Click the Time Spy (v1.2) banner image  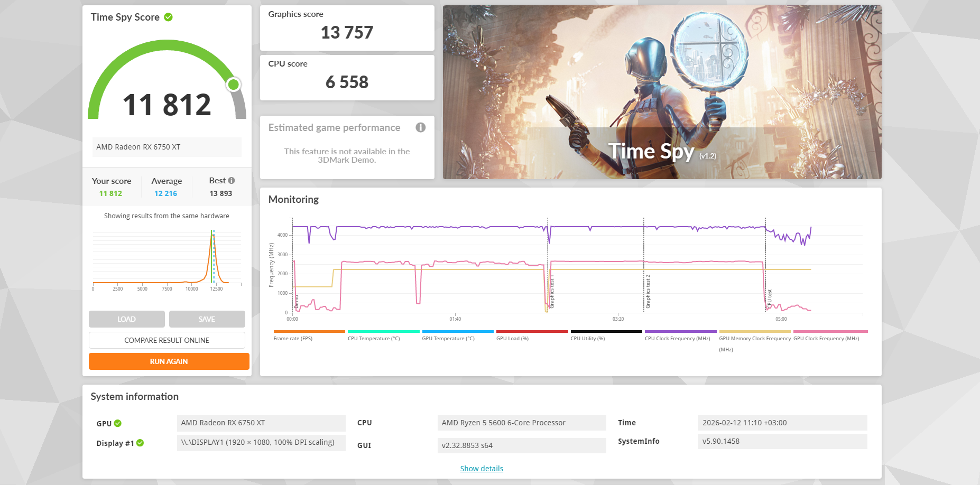point(662,92)
